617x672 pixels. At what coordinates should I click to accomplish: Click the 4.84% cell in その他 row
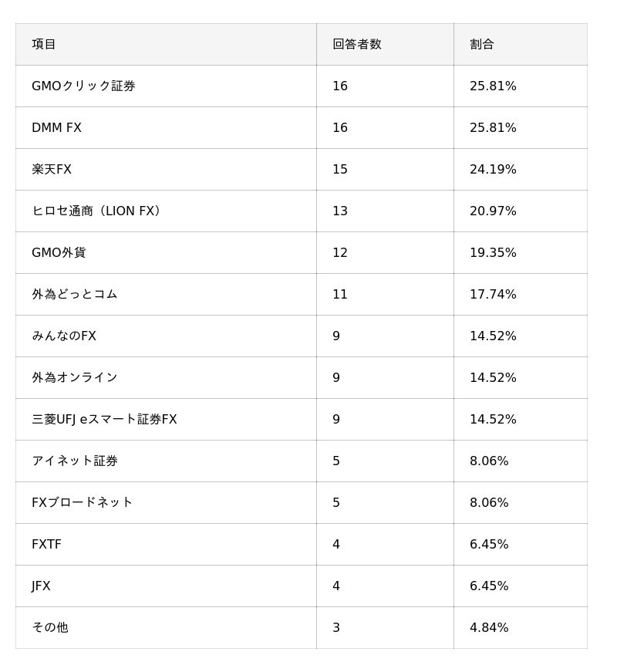point(489,627)
